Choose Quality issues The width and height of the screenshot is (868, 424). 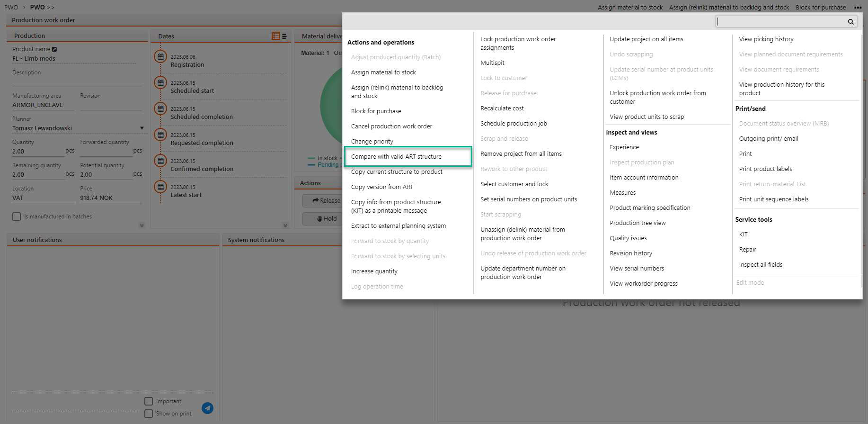tap(628, 238)
